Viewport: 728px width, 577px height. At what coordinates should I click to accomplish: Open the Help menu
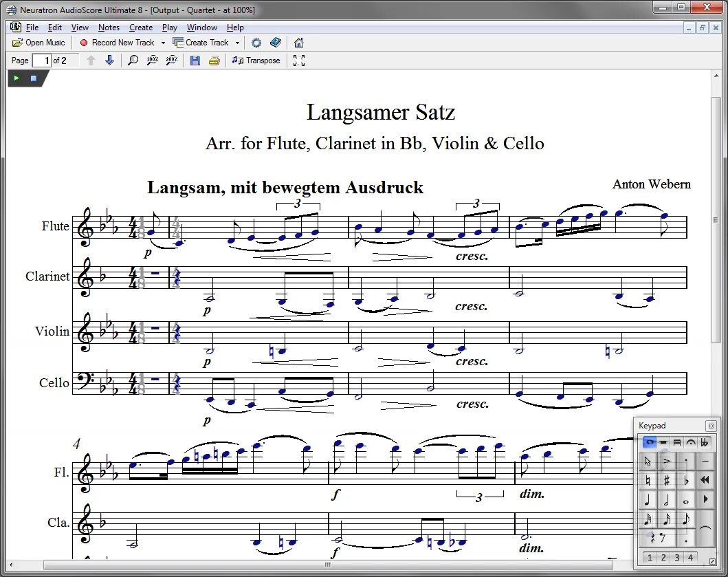(x=235, y=28)
